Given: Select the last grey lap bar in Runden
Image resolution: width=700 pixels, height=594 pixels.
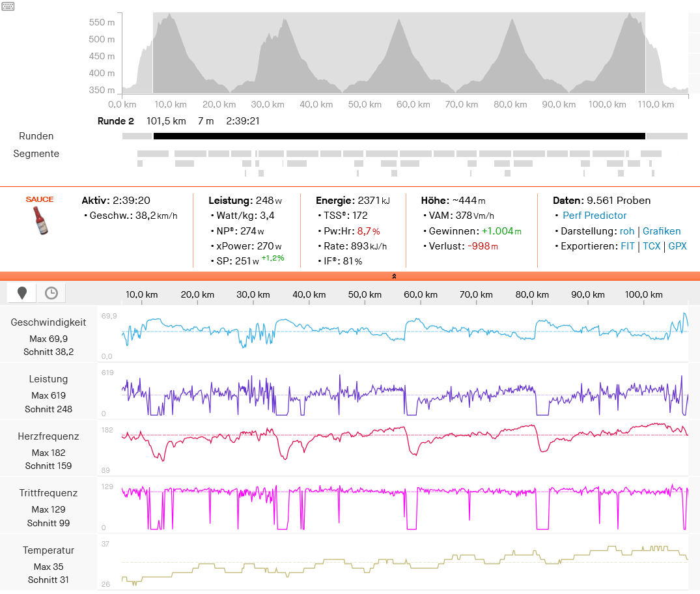Looking at the screenshot, I should 667,136.
